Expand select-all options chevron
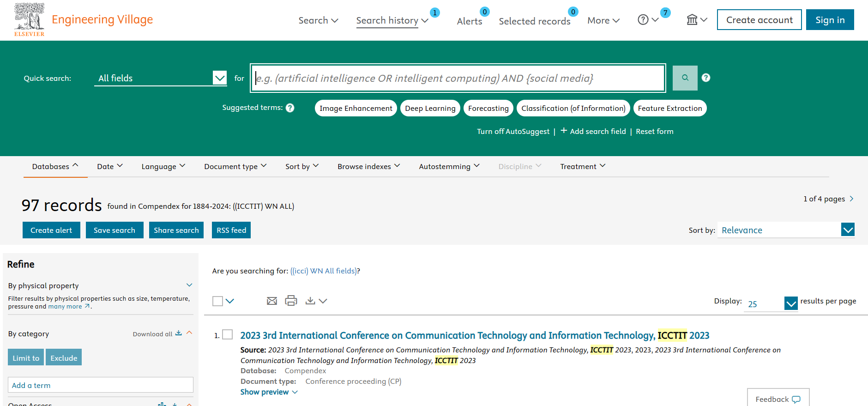This screenshot has height=406, width=868. (x=230, y=301)
